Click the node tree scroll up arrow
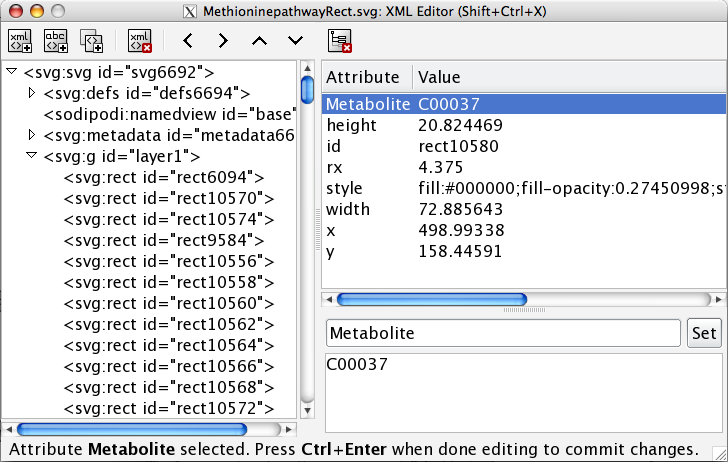This screenshot has width=728, height=462. click(x=307, y=69)
